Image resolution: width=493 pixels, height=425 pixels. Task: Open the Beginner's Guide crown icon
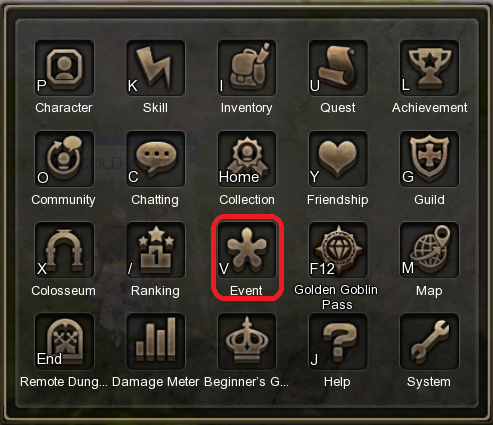pos(247,341)
